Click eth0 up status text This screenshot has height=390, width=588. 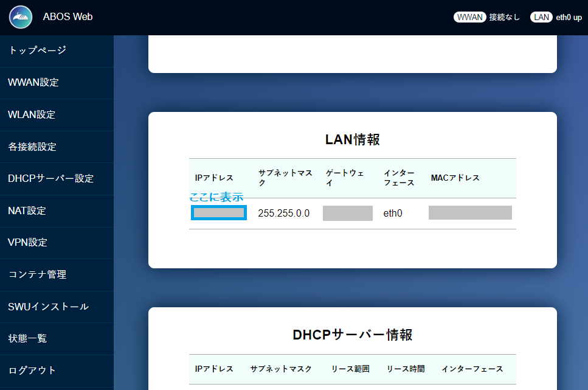569,17
